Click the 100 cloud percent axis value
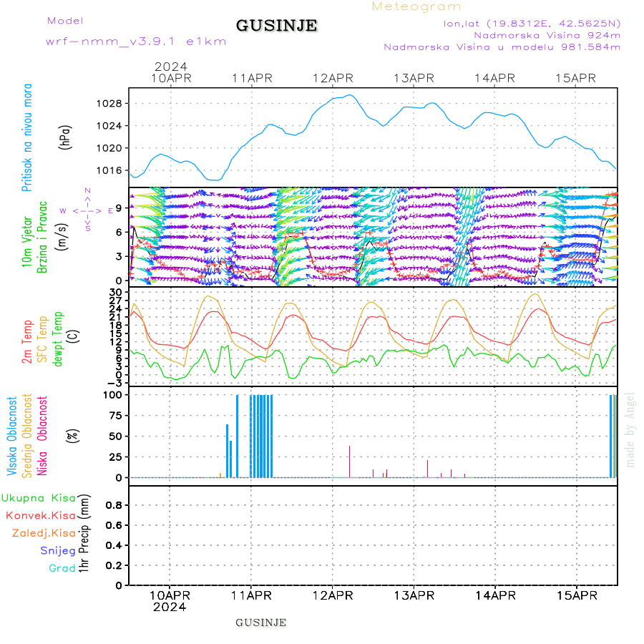Screen dimensions: 644x644 pos(112,395)
